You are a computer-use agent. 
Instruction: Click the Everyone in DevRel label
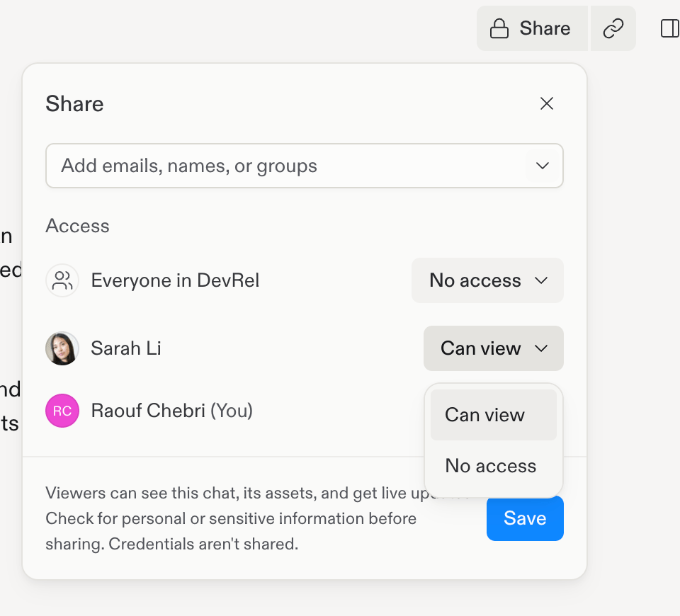(x=175, y=280)
